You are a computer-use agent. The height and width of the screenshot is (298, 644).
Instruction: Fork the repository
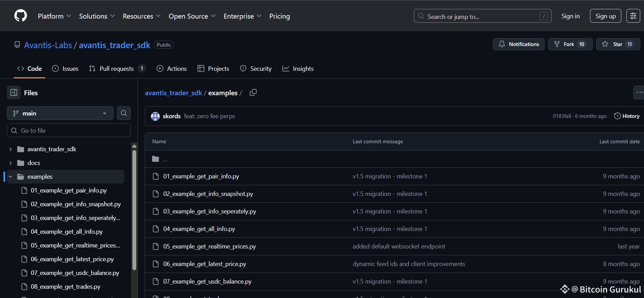click(x=570, y=44)
